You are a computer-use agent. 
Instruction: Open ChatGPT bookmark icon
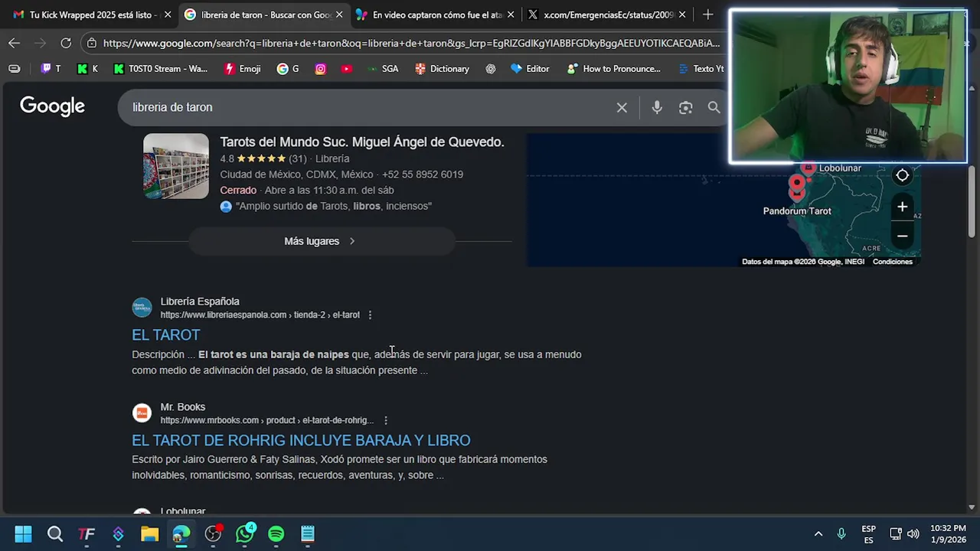[x=491, y=69]
